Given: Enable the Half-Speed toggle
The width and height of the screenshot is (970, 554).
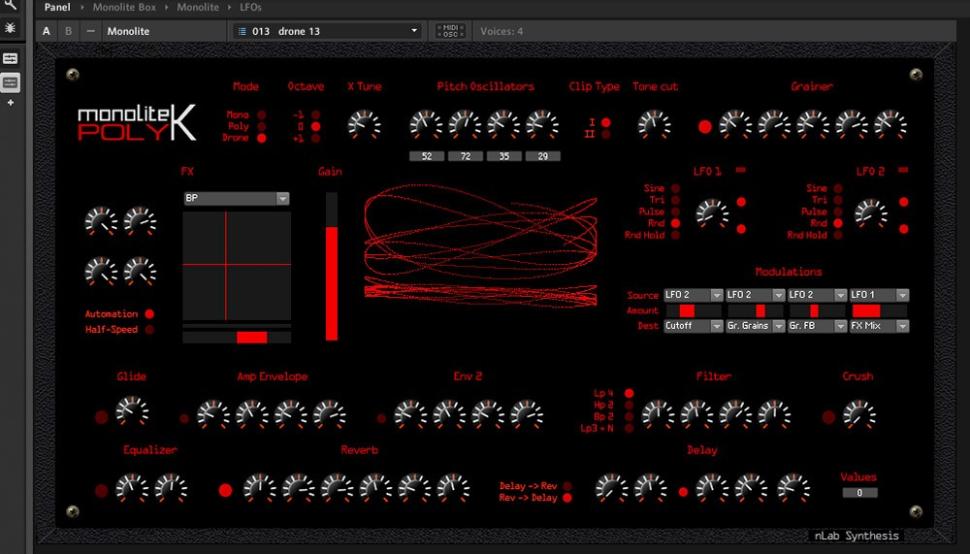Looking at the screenshot, I should point(150,330).
